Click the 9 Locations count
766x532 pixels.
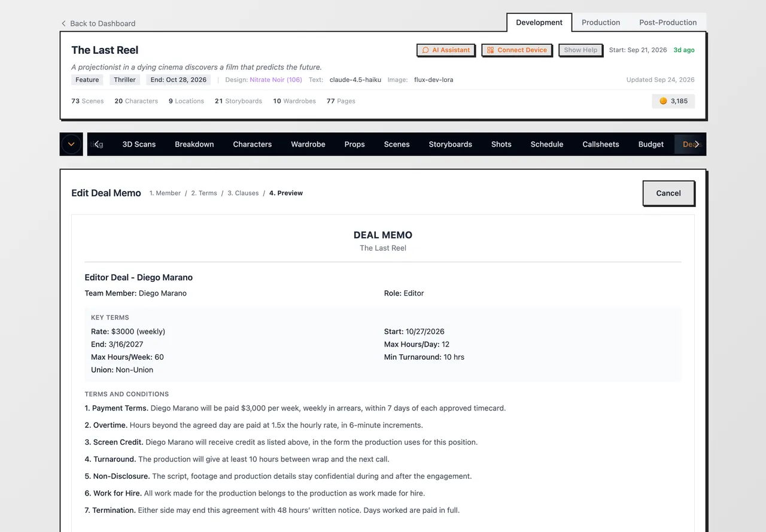186,101
